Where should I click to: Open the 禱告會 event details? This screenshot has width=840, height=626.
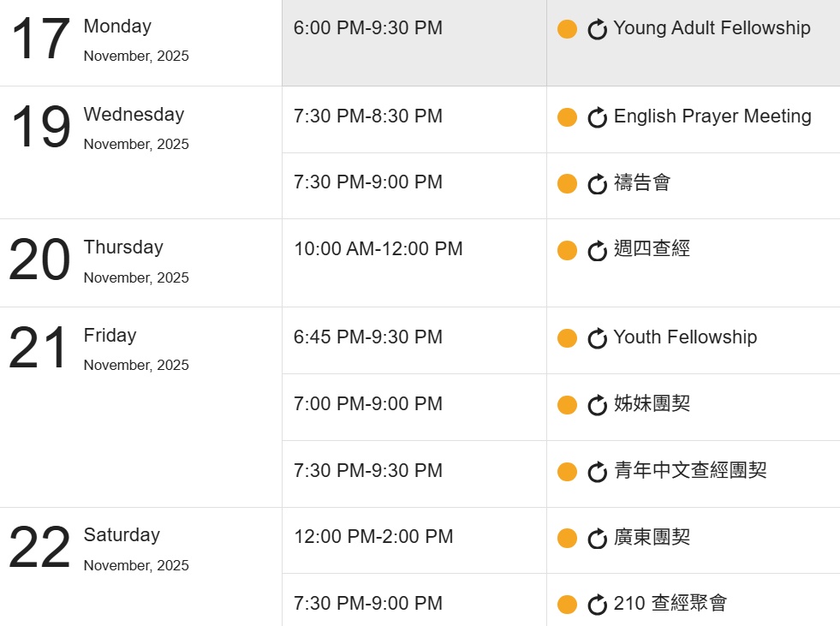(642, 183)
